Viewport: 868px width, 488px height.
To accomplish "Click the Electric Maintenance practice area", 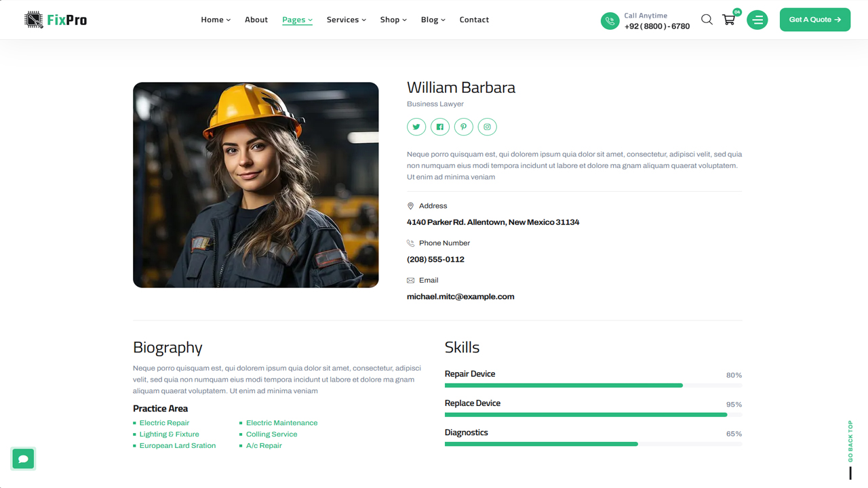I will coord(281,423).
